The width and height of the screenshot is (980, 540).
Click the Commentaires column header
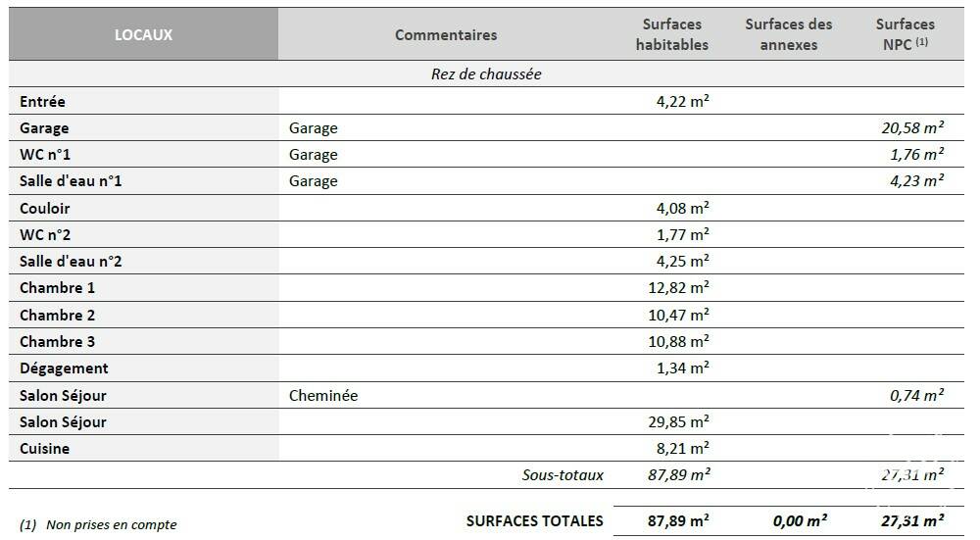tap(446, 35)
